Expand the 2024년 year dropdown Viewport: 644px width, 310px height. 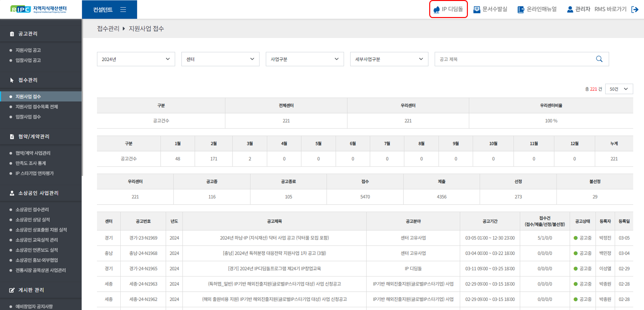tap(136, 59)
